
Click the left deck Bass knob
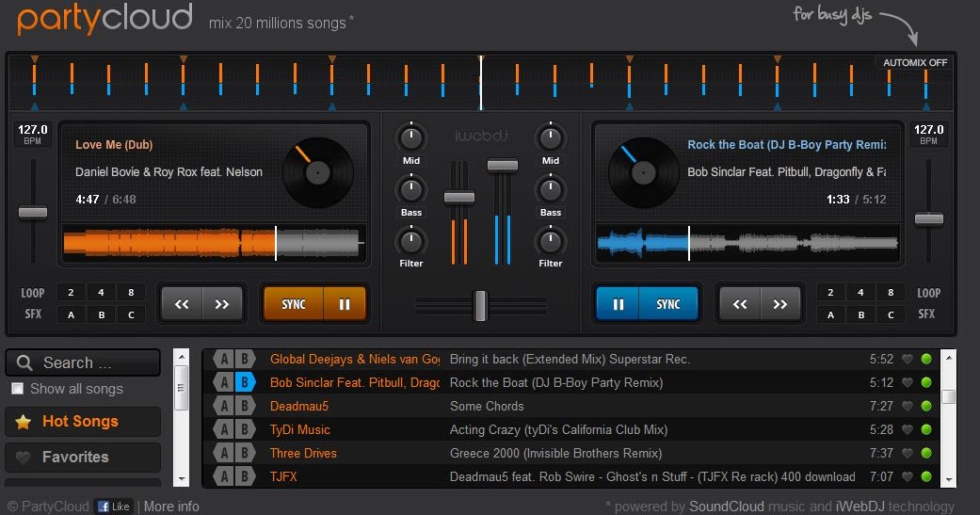(x=411, y=188)
